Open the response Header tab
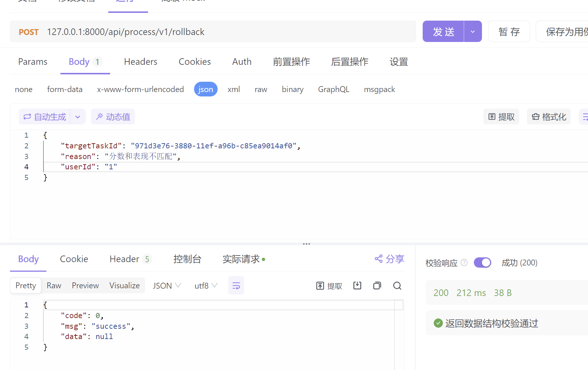The width and height of the screenshot is (588, 370). point(131,259)
